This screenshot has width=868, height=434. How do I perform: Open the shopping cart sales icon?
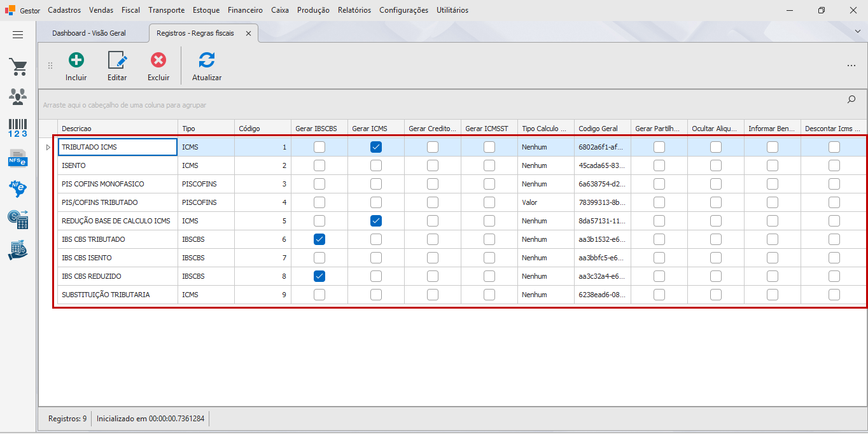(x=18, y=66)
